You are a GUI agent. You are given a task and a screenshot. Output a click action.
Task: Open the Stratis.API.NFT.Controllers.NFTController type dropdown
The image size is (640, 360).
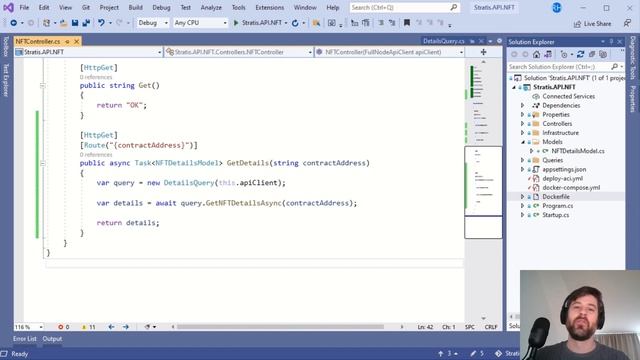point(239,52)
